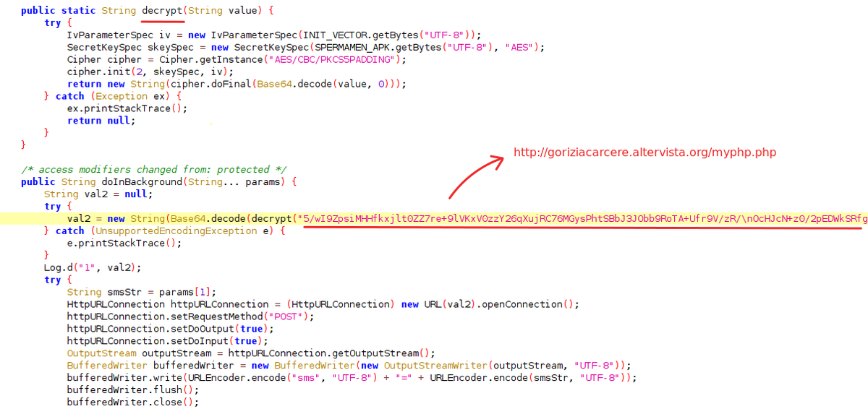This screenshot has height=409, width=868.
Task: Click the cipher.doFinal return statement line
Action: click(x=237, y=84)
